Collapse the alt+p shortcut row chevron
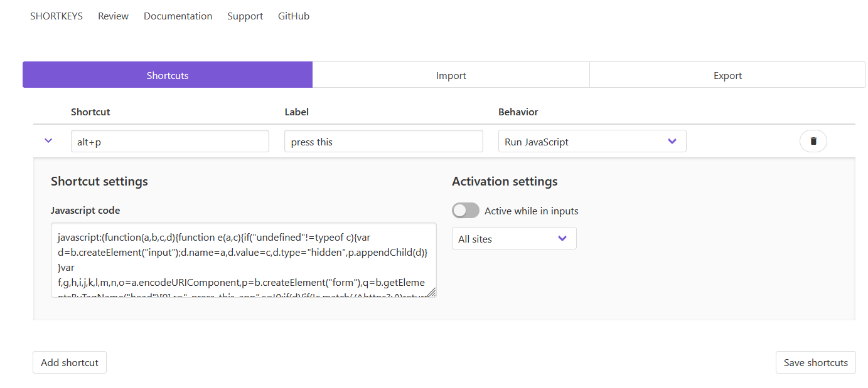Viewport: 868px width, 388px height. [x=49, y=141]
